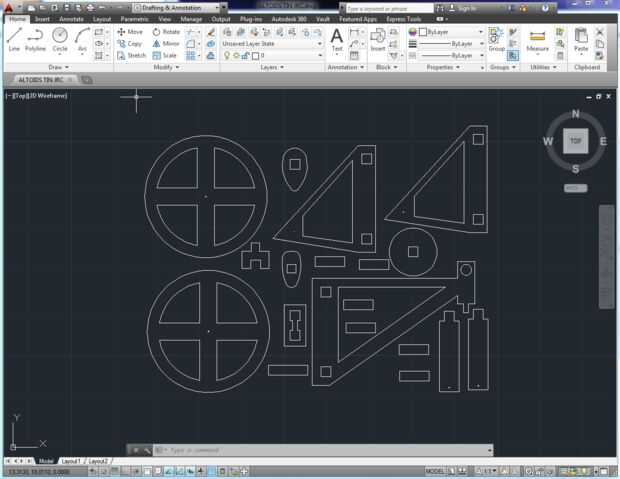
Task: Click the Cut icon in Clipboard panel
Action: (x=600, y=32)
